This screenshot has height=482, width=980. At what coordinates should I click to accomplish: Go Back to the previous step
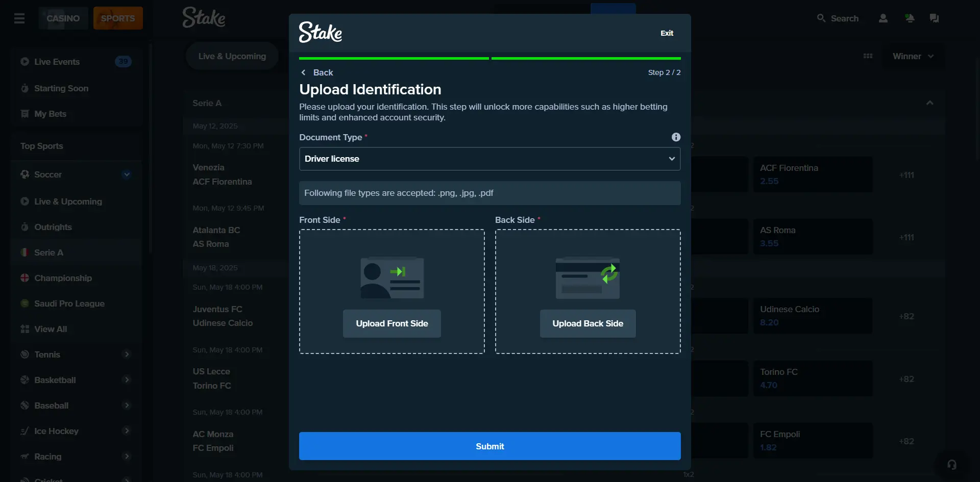[317, 72]
